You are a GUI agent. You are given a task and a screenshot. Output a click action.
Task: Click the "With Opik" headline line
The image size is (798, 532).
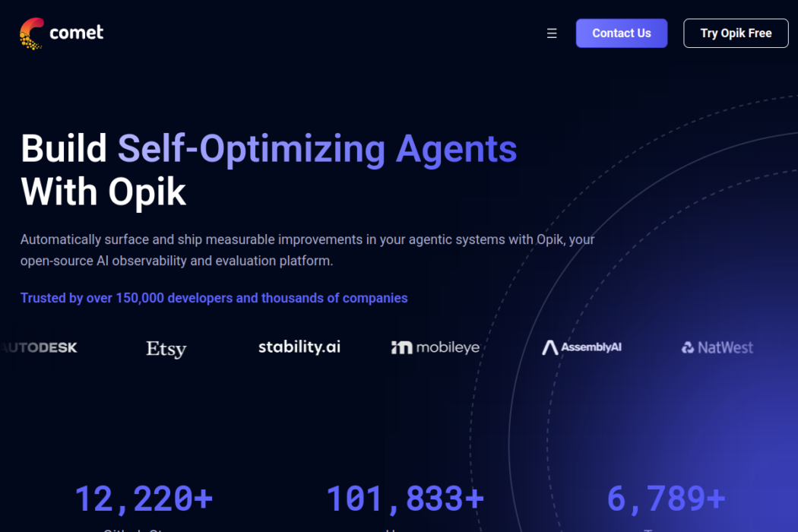pyautogui.click(x=103, y=192)
